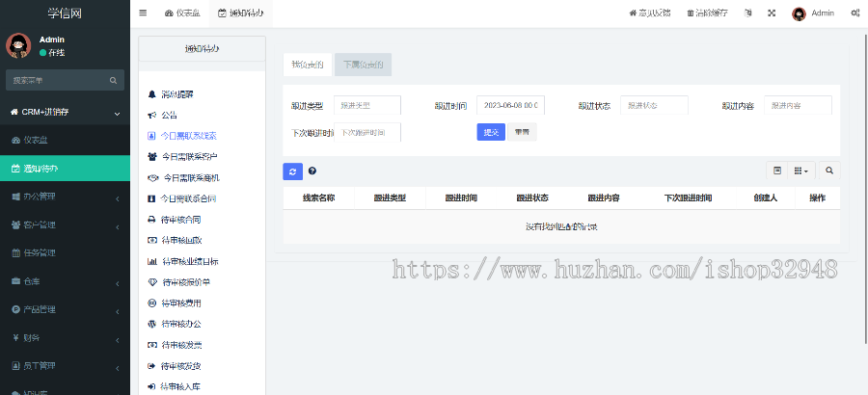The width and height of the screenshot is (868, 395).
Task: Select the 今日需联系线索 contact-card icon
Action: point(151,136)
